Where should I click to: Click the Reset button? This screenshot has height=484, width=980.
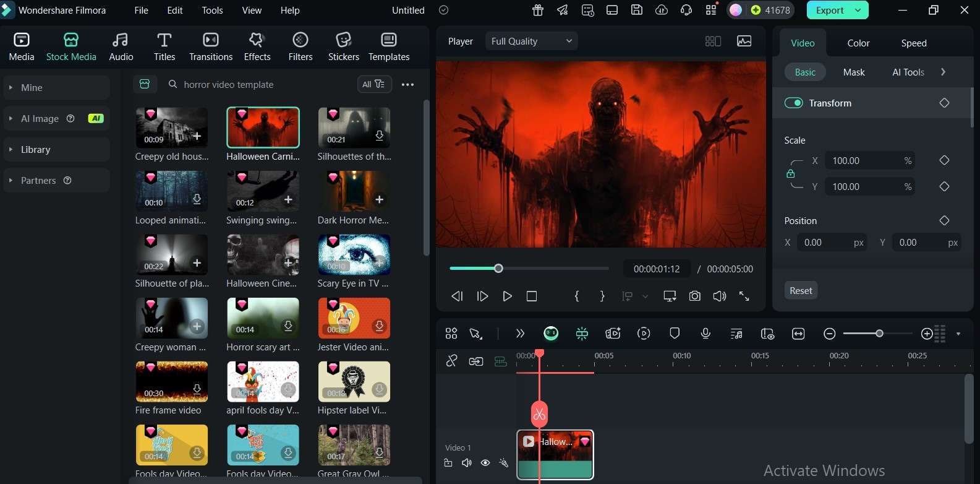coord(801,290)
